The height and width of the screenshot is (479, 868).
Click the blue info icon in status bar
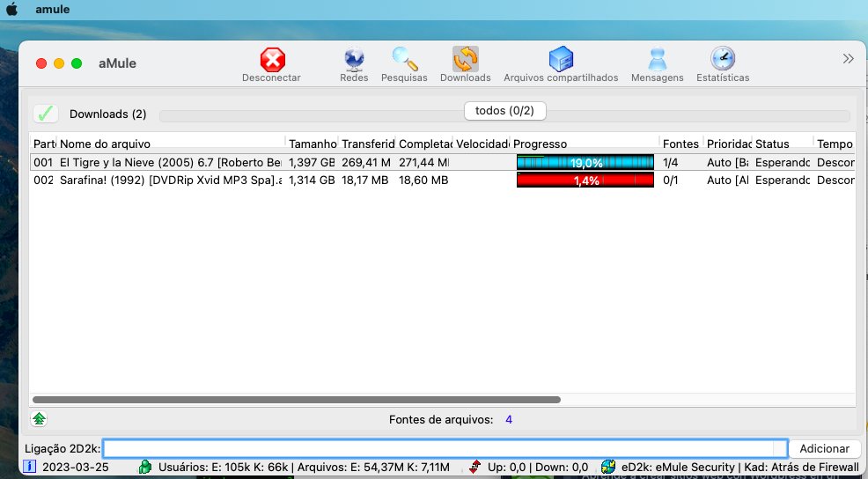pos(29,467)
